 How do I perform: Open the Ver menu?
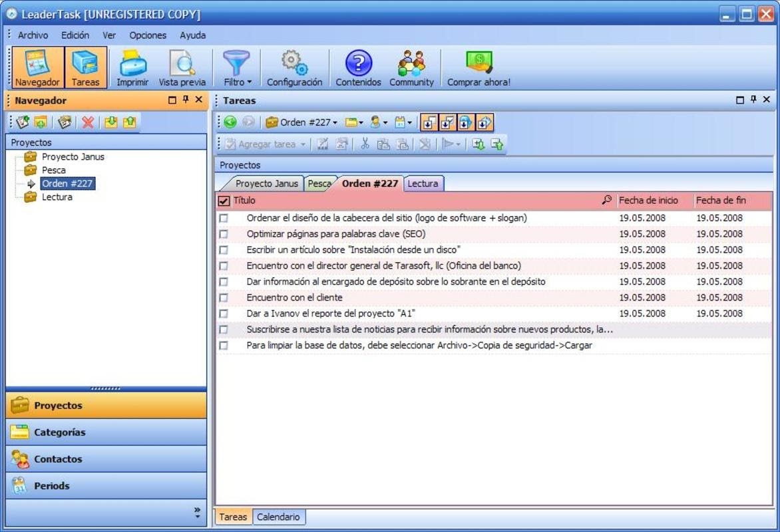click(x=109, y=35)
